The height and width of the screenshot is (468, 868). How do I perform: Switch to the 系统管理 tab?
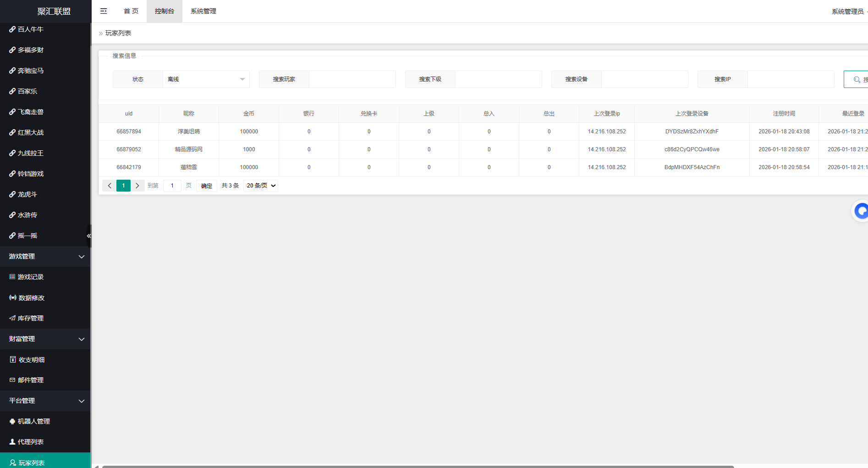click(x=203, y=11)
